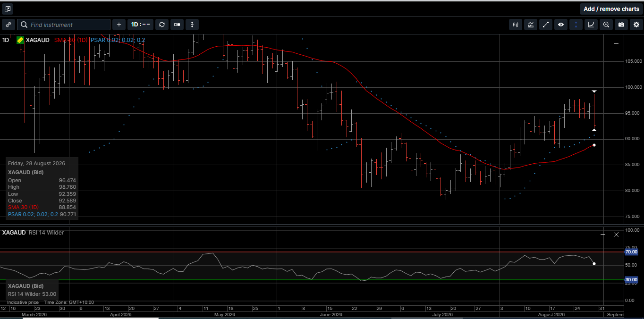This screenshot has height=319, width=644.
Task: Open the chart type bars menu
Action: [516, 25]
